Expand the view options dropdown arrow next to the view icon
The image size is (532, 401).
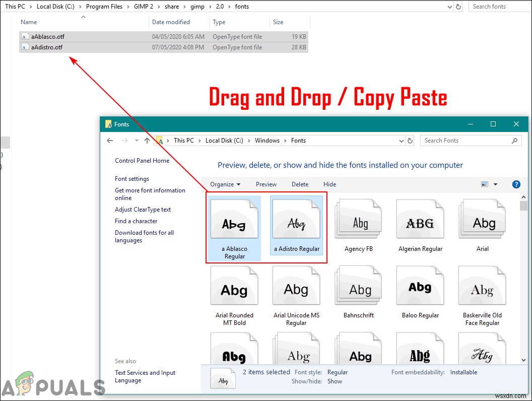point(494,184)
